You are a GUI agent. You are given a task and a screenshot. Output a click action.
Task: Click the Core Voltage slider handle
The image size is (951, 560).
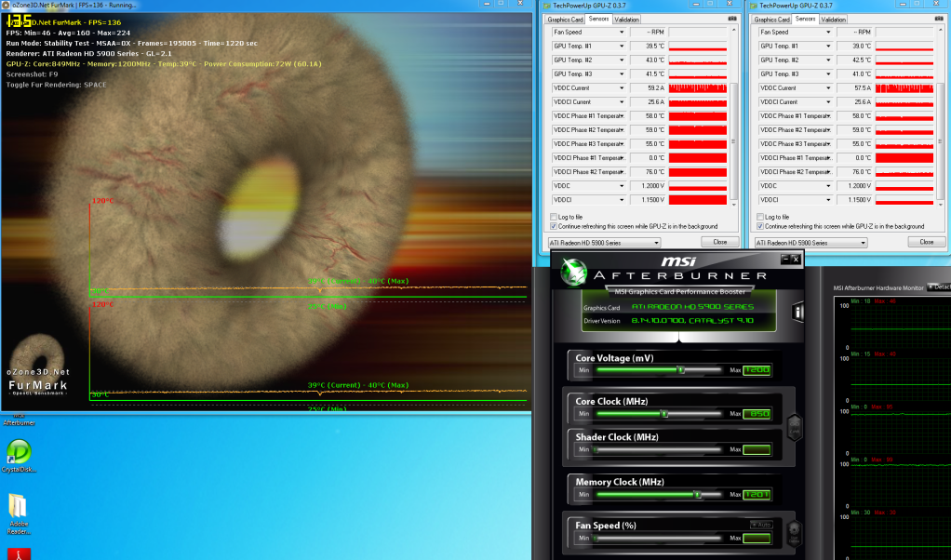click(x=680, y=369)
